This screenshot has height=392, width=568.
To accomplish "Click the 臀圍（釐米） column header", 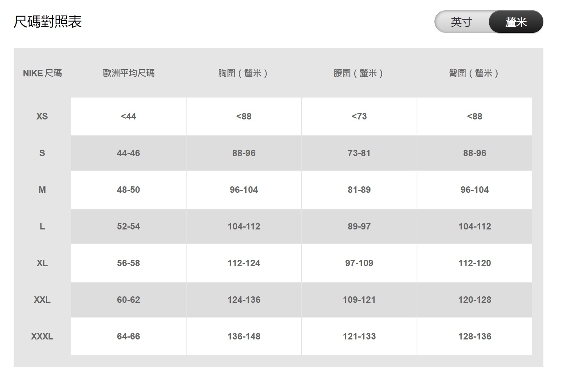I will 475,73.
